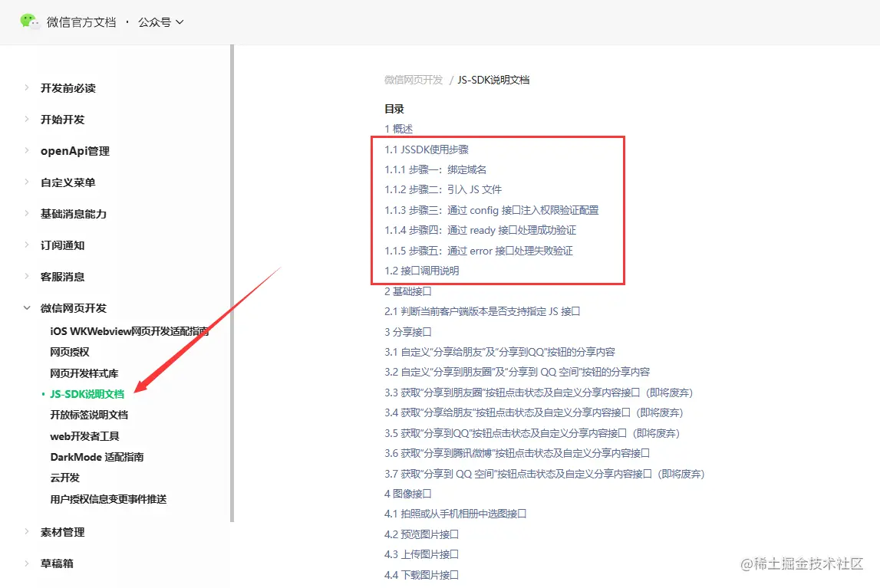Open the 网页授权 page

(70, 352)
